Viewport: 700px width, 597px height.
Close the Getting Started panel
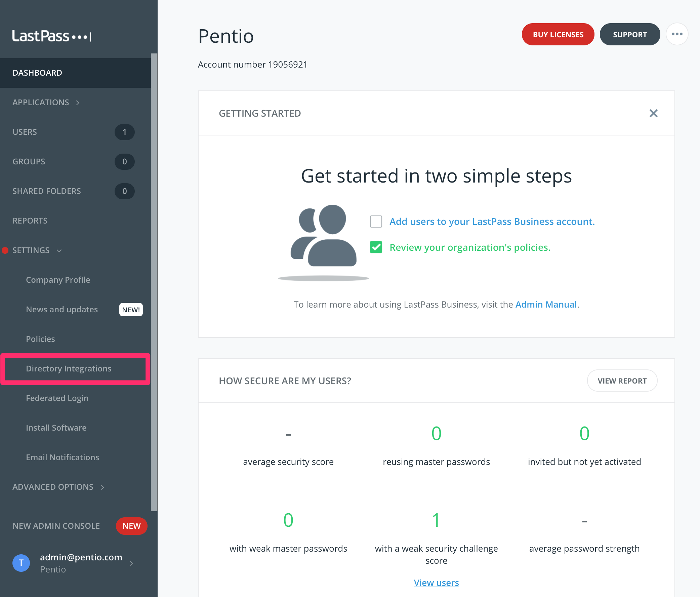[x=653, y=113]
